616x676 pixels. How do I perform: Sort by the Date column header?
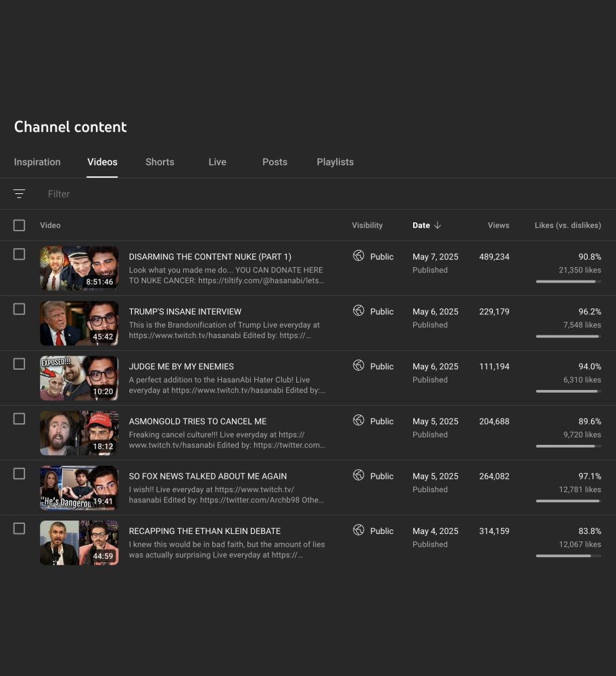tap(421, 225)
